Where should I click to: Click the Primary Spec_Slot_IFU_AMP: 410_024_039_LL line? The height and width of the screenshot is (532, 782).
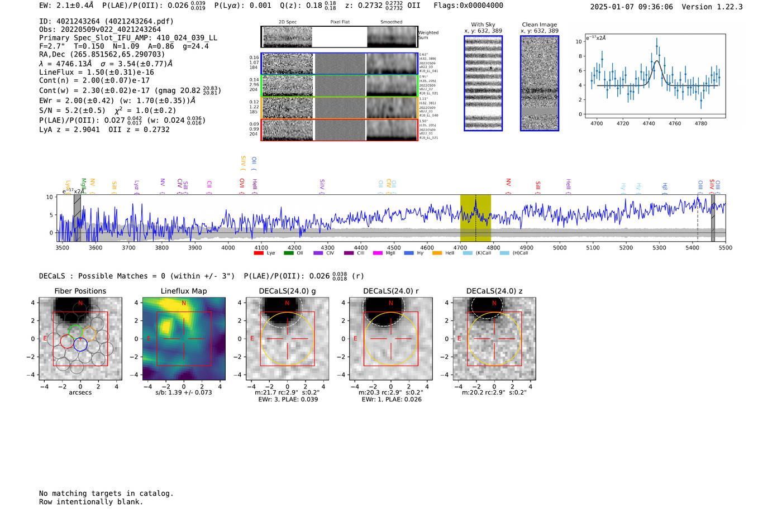click(128, 37)
